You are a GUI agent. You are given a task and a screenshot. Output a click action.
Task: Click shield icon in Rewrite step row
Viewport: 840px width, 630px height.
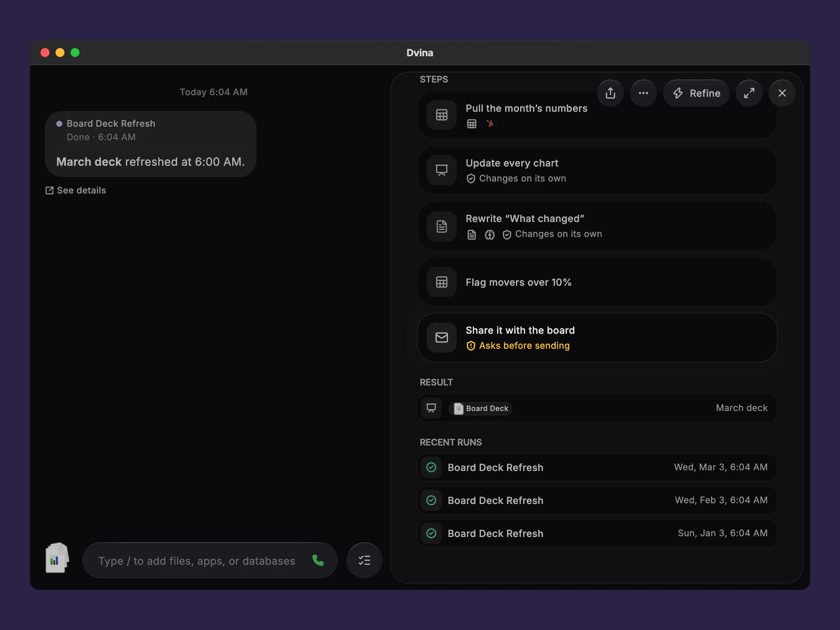[x=507, y=235]
